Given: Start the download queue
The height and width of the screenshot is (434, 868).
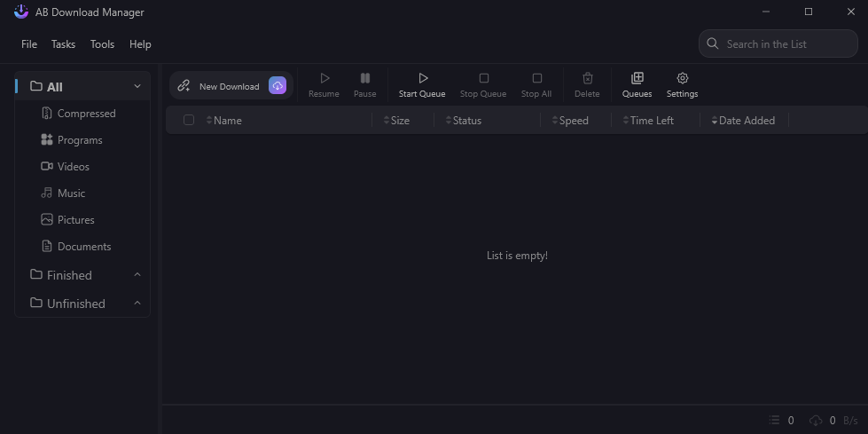Looking at the screenshot, I should (x=422, y=79).
